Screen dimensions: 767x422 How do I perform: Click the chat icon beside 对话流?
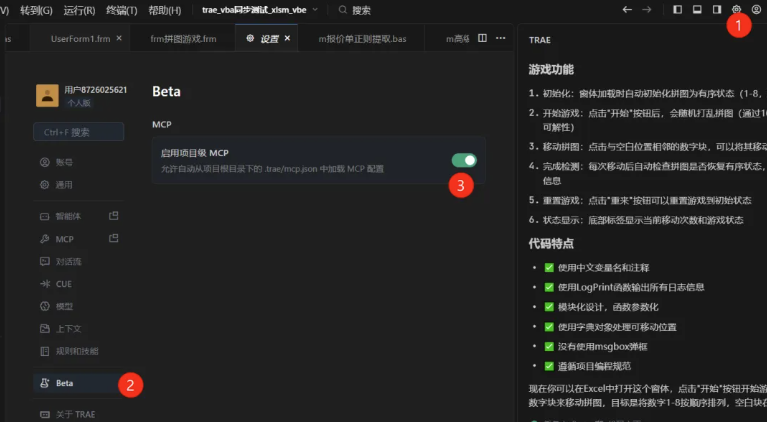(x=45, y=262)
